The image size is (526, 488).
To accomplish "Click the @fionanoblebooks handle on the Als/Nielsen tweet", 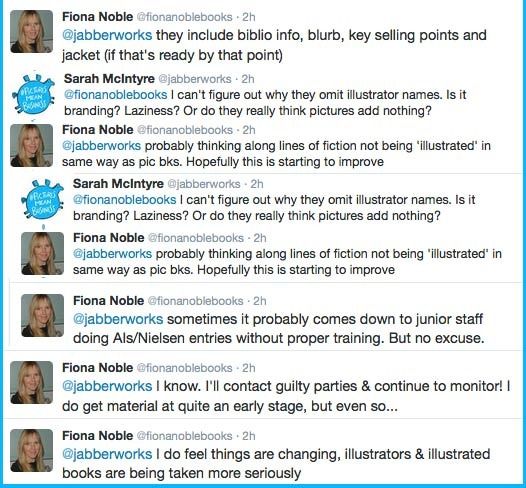I will pyautogui.click(x=195, y=301).
